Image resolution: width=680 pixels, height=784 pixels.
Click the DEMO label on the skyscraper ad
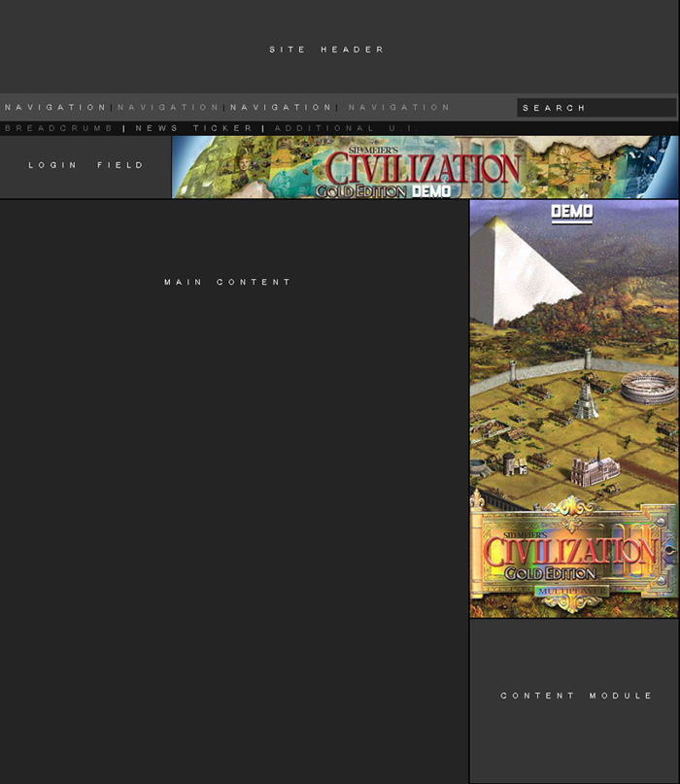coord(572,213)
